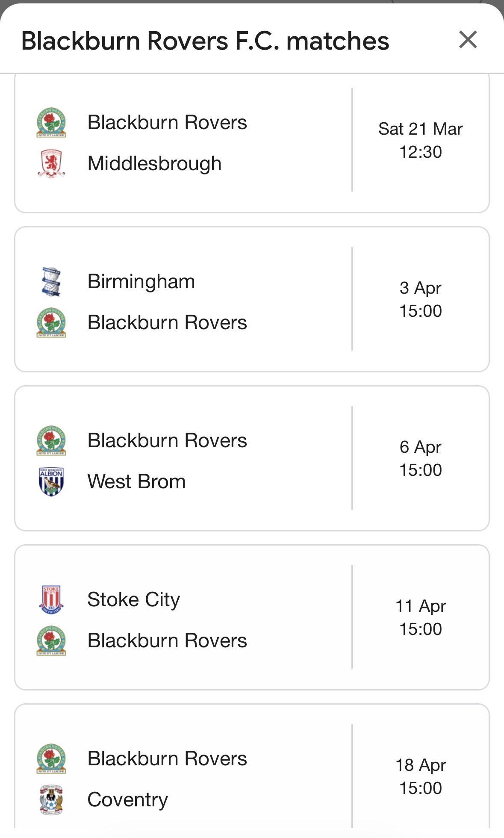Viewport: 504px width, 838px height.
Task: Click Blackburn Rovers crest in Birmingham match
Action: click(51, 323)
